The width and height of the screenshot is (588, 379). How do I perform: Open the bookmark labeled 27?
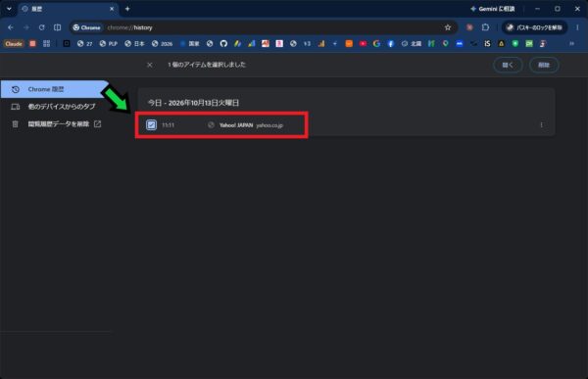tap(84, 44)
